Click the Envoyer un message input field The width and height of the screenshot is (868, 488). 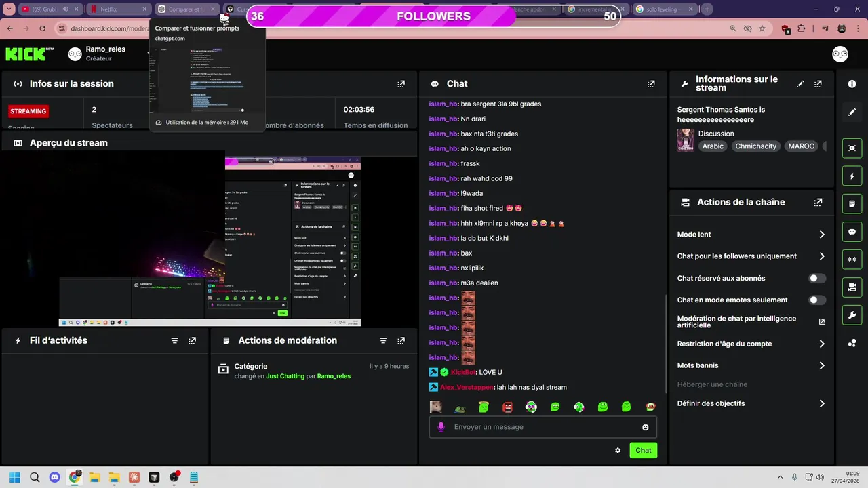click(x=542, y=427)
